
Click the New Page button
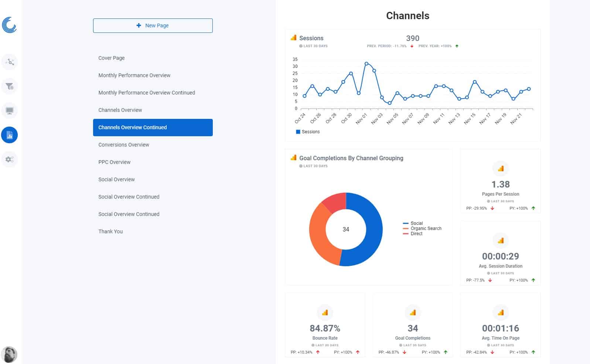tap(153, 25)
